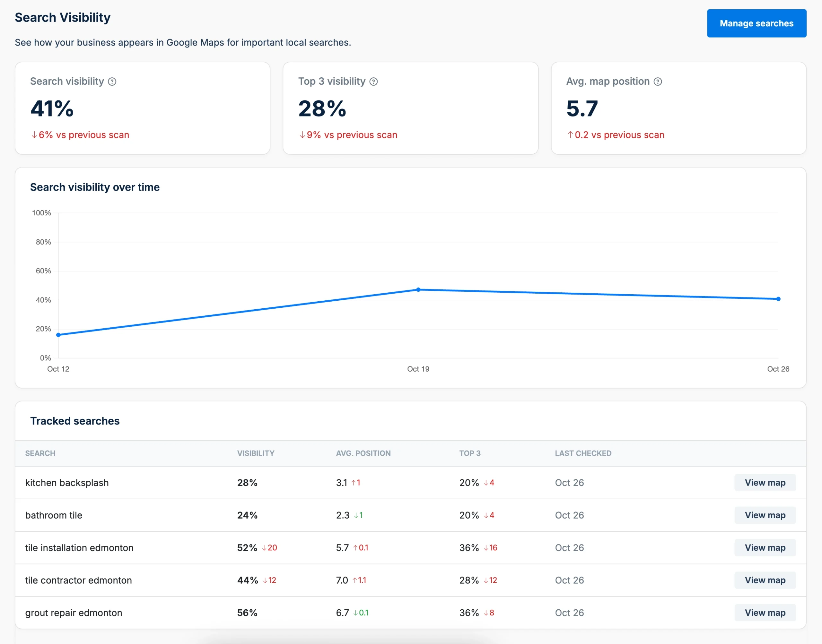
Task: Click the Tracked searches heading
Action: (75, 421)
